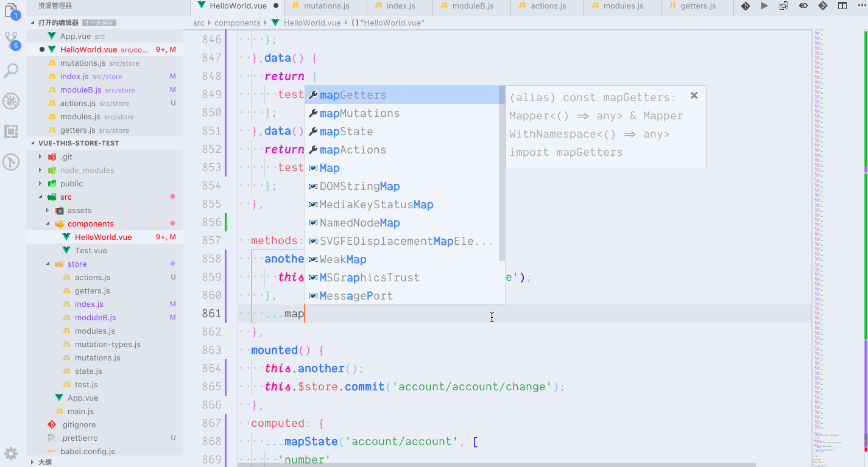Click the suggestion list scrollbar

[x=502, y=174]
